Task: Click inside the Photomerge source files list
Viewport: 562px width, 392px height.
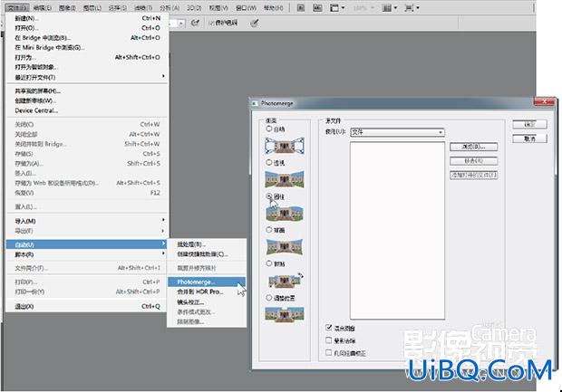Action: (398, 230)
